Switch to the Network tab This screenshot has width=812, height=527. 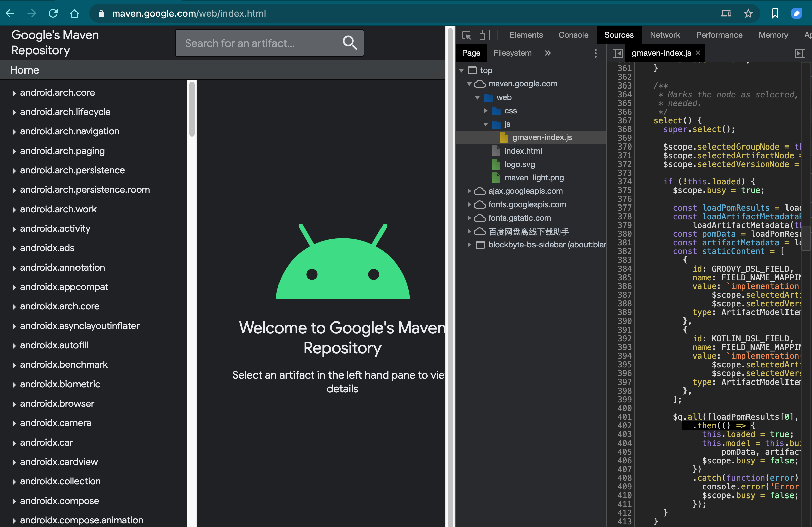(x=665, y=35)
